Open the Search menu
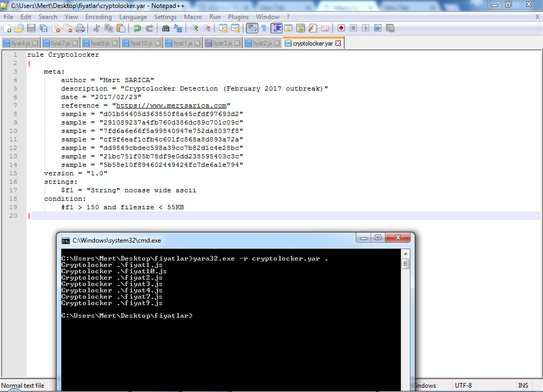543x392 pixels. pos(48,17)
